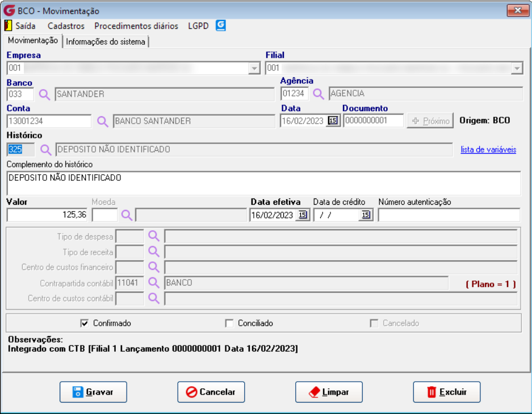Click the Tipo de receita code field

[129, 252]
